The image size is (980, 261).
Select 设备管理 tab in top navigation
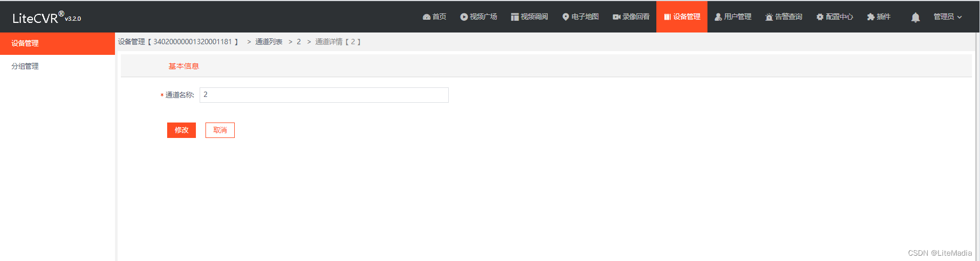tap(682, 17)
